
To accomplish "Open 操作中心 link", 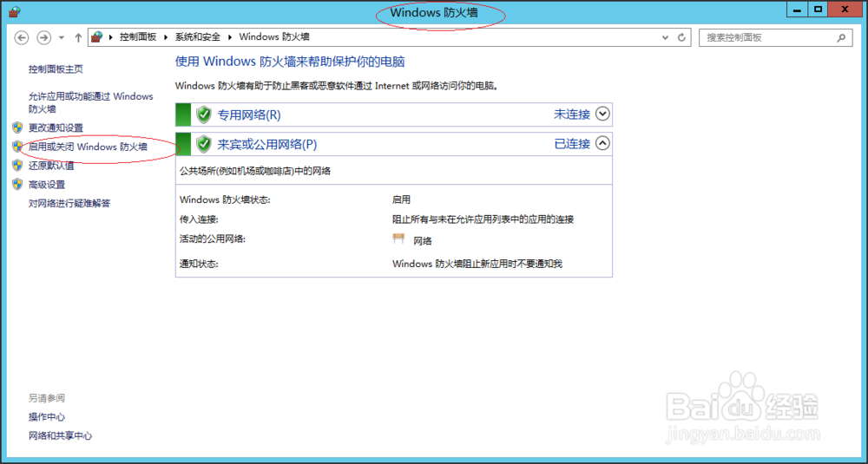I will coord(47,417).
